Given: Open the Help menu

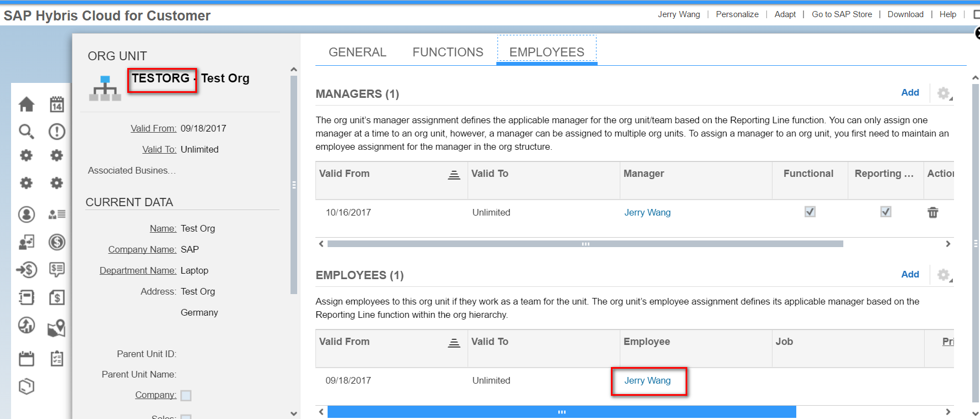Looking at the screenshot, I should (948, 14).
